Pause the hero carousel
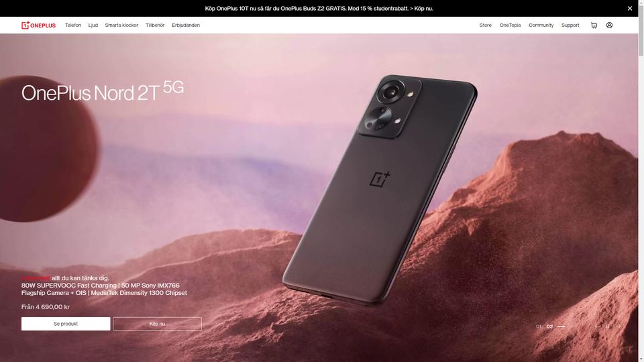The height and width of the screenshot is (362, 644). (608, 326)
